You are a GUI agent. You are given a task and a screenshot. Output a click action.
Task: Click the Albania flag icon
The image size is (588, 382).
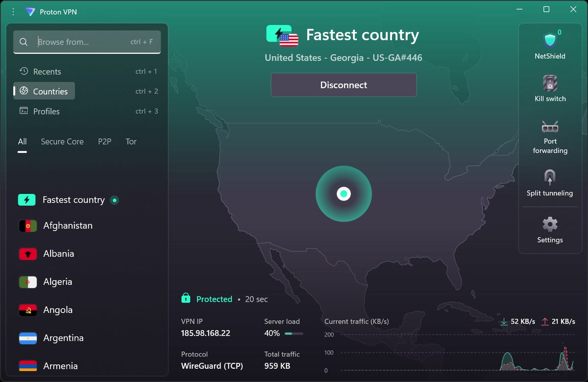[x=28, y=254]
